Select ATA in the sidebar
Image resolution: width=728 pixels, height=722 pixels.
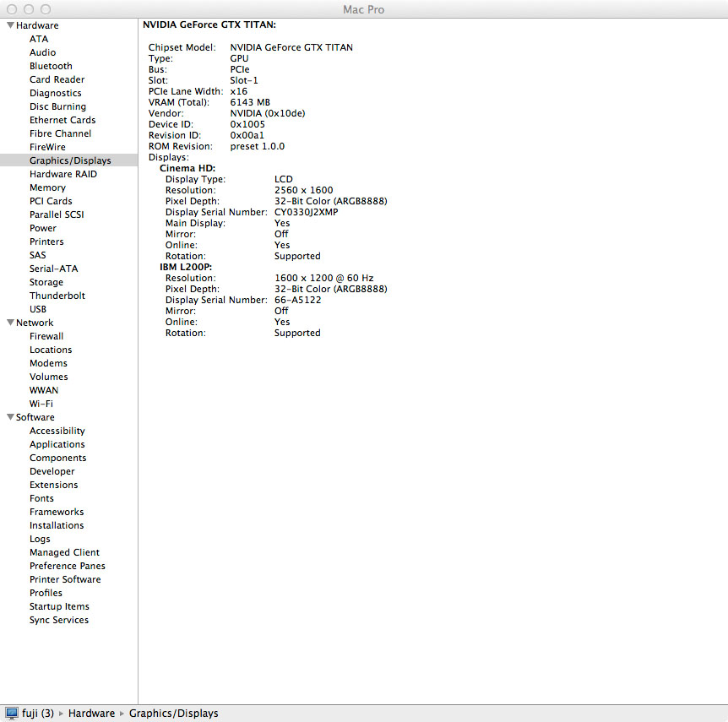pyautogui.click(x=39, y=39)
